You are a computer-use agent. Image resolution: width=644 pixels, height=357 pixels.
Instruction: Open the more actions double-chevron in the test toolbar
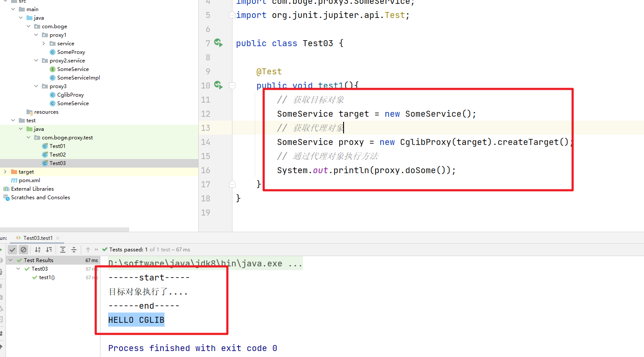pyautogui.click(x=96, y=250)
